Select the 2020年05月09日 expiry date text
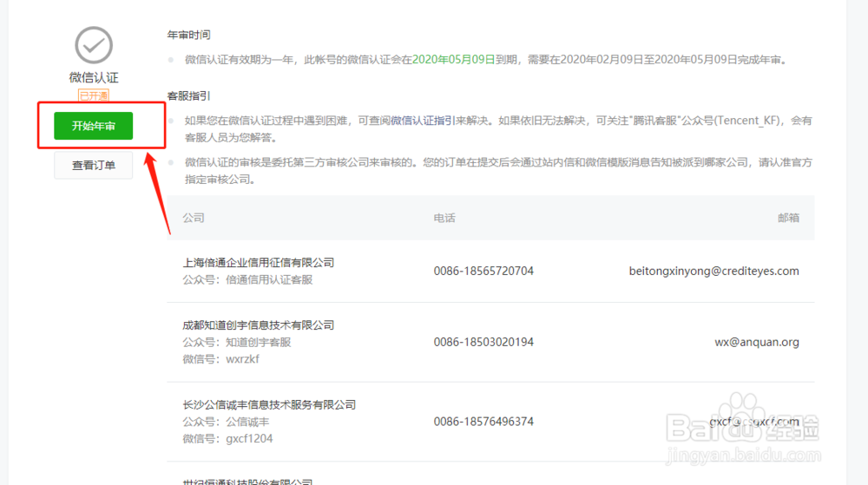 click(453, 59)
